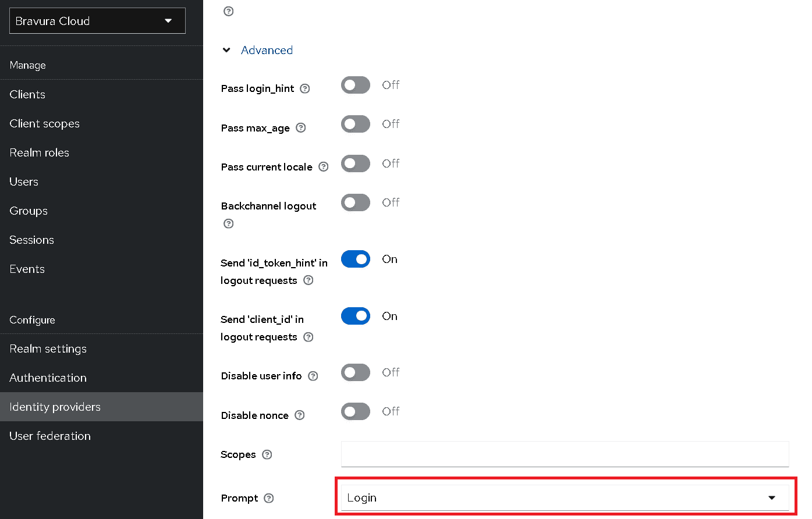
Task: Click help icon beside Scopes label
Action: pos(267,454)
